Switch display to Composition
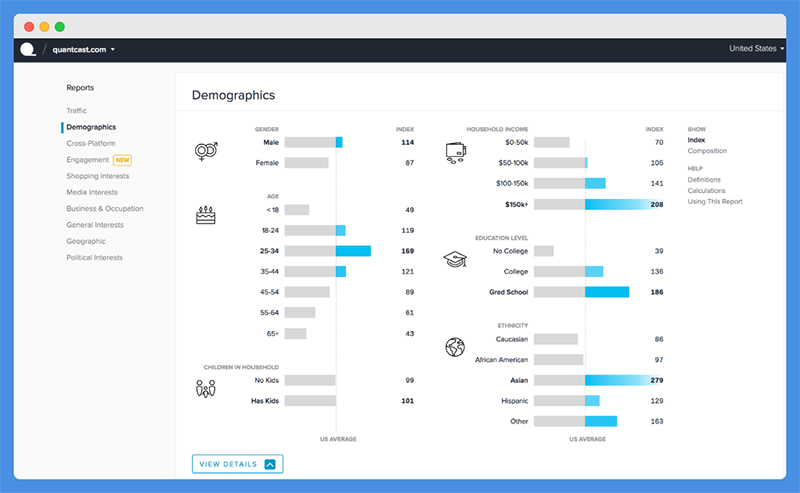The width and height of the screenshot is (800, 493). click(x=707, y=151)
